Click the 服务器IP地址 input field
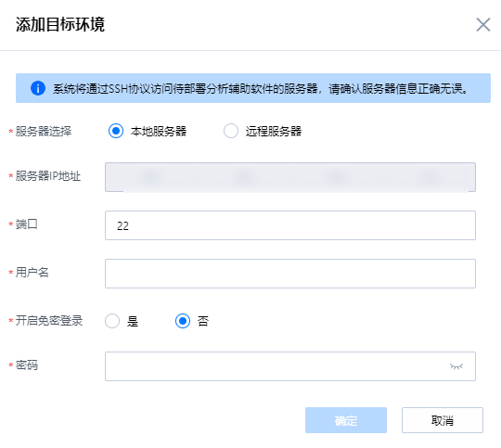 290,177
